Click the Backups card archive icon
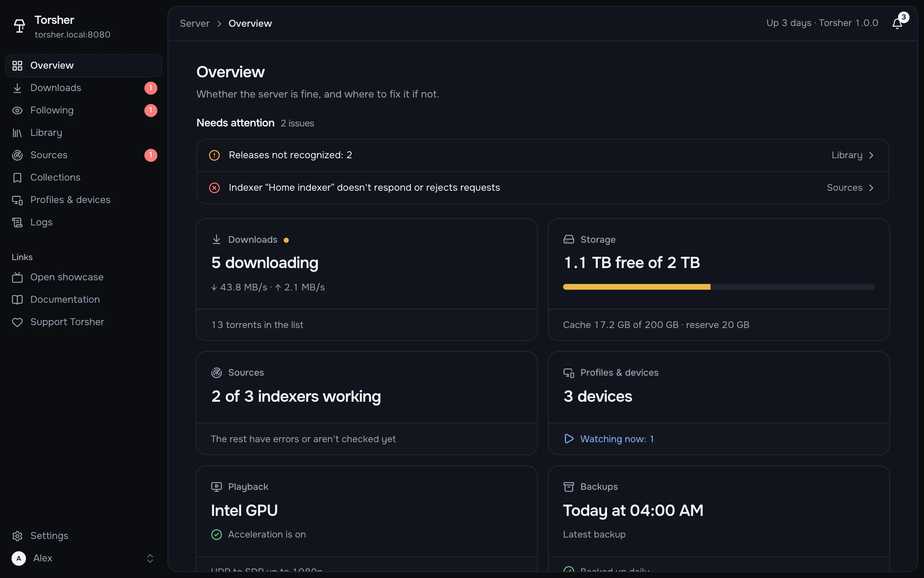Viewport: 924px width, 578px height. click(x=568, y=487)
